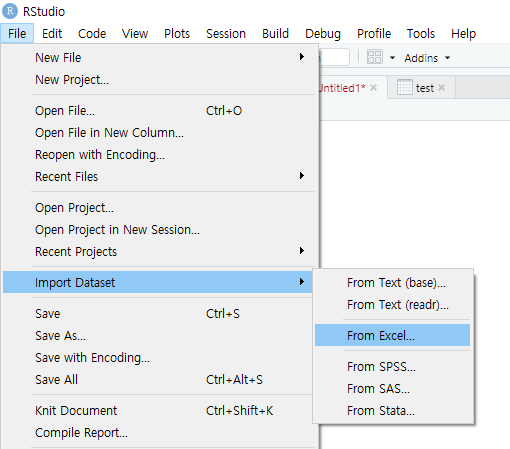
Task: Open the Build menu
Action: tap(275, 33)
